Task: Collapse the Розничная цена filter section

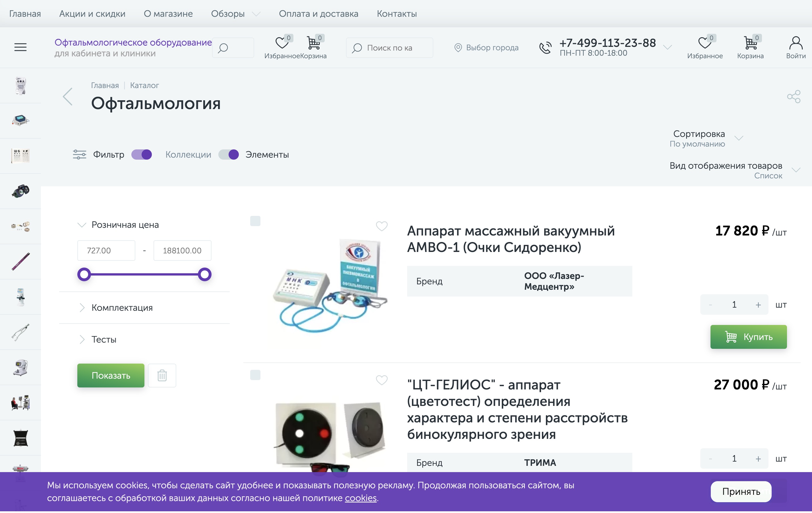Action: point(118,225)
